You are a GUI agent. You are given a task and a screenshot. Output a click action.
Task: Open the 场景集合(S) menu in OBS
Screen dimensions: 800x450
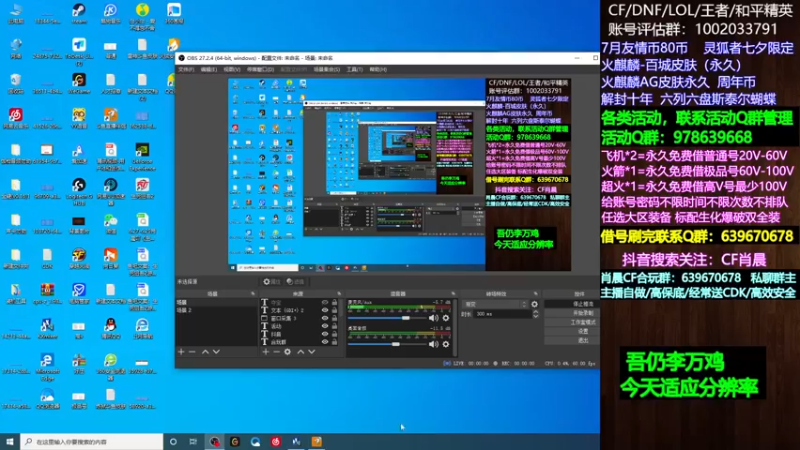tap(327, 69)
